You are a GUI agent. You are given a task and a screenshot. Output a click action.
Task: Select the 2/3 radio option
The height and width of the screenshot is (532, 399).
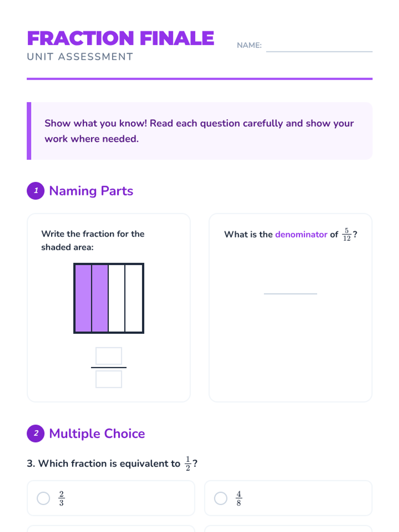click(x=44, y=498)
